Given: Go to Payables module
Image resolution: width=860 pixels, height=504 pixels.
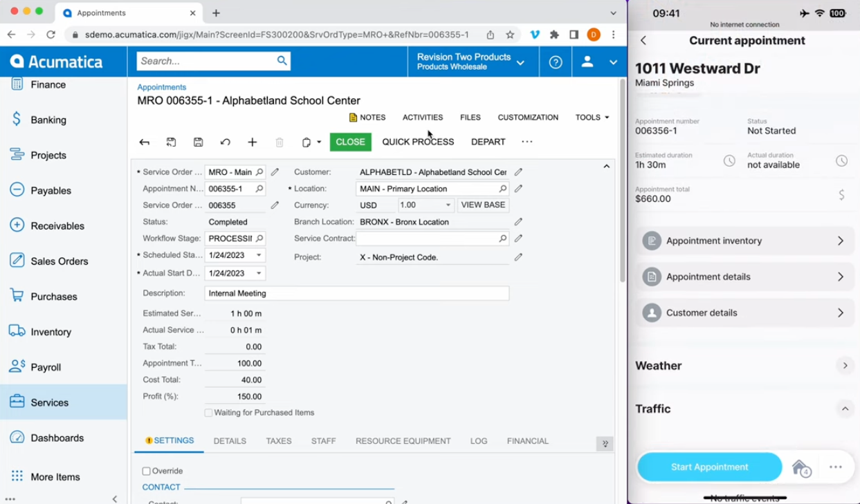Looking at the screenshot, I should (x=51, y=190).
